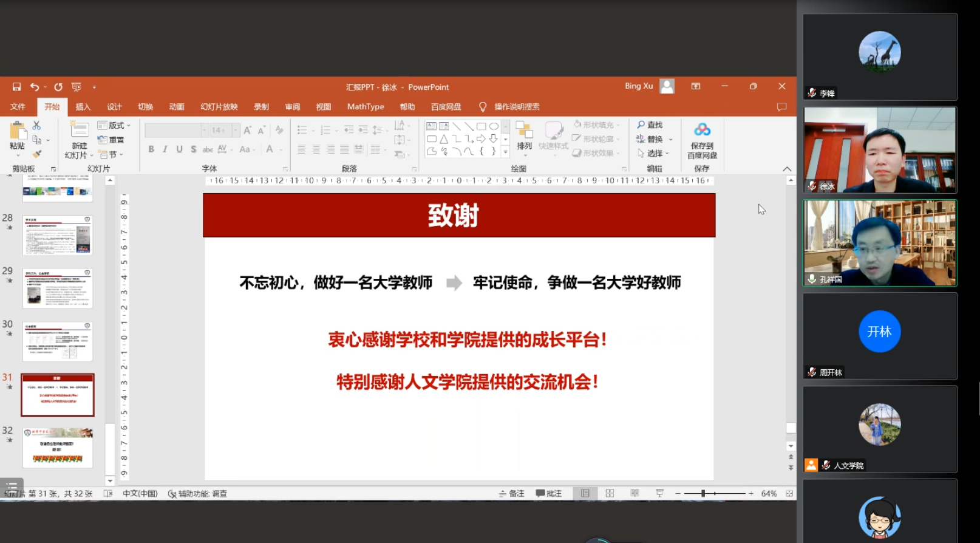The width and height of the screenshot is (980, 543).
Task: Switch to Normal view in status bar
Action: pos(585,493)
